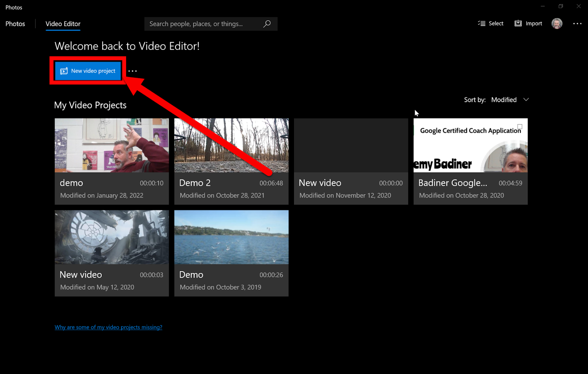Screen dimensions: 588x374
Task: Open the account profile picture
Action: (x=557, y=24)
